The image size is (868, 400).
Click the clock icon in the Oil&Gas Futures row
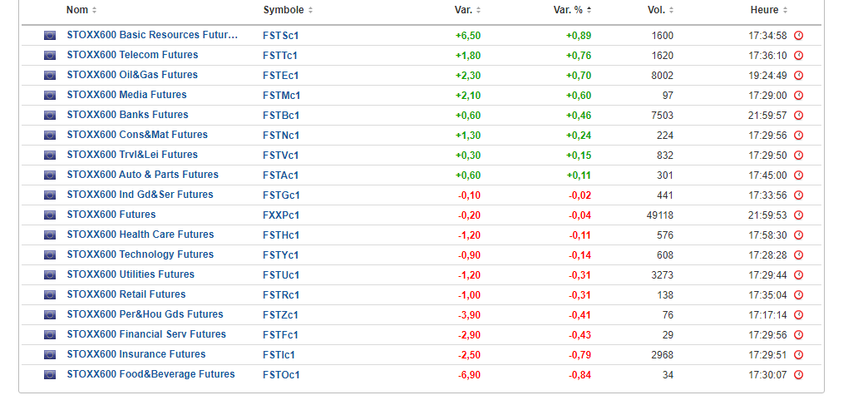click(x=799, y=76)
